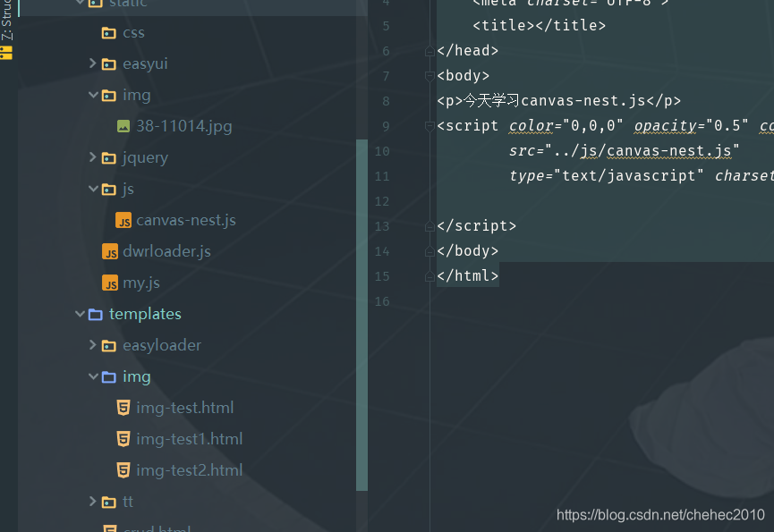This screenshot has width=774, height=532.
Task: Expand the easyui folder
Action: 92,63
